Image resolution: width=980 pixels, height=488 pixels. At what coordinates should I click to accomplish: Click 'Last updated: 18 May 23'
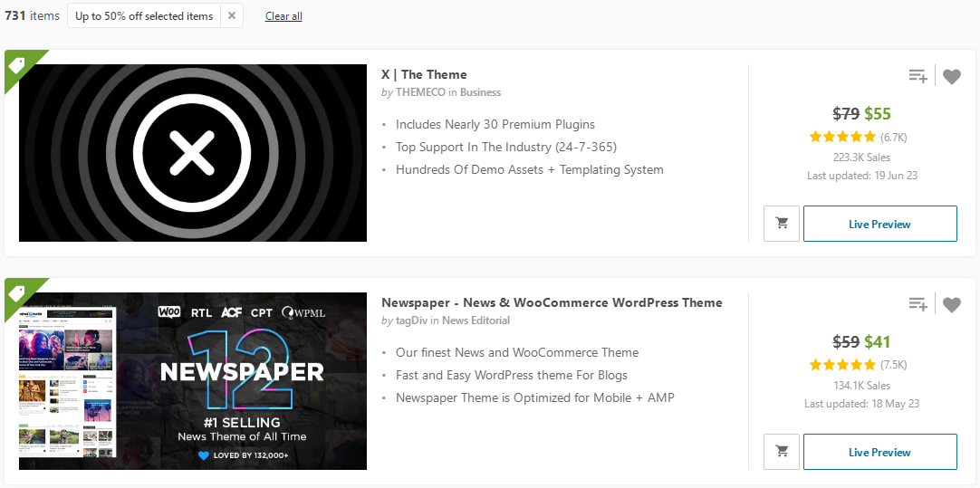click(x=862, y=404)
